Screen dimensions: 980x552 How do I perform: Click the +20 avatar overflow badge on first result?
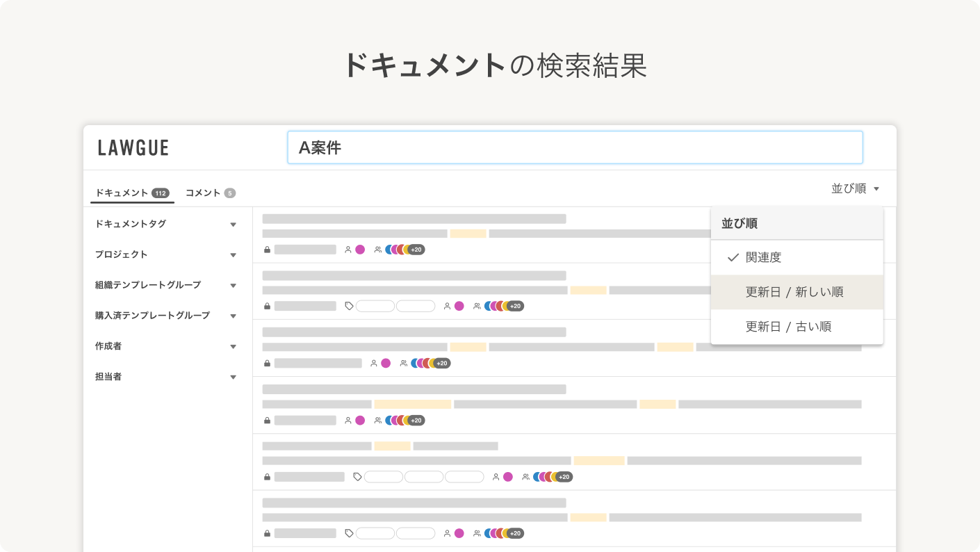[x=415, y=249]
